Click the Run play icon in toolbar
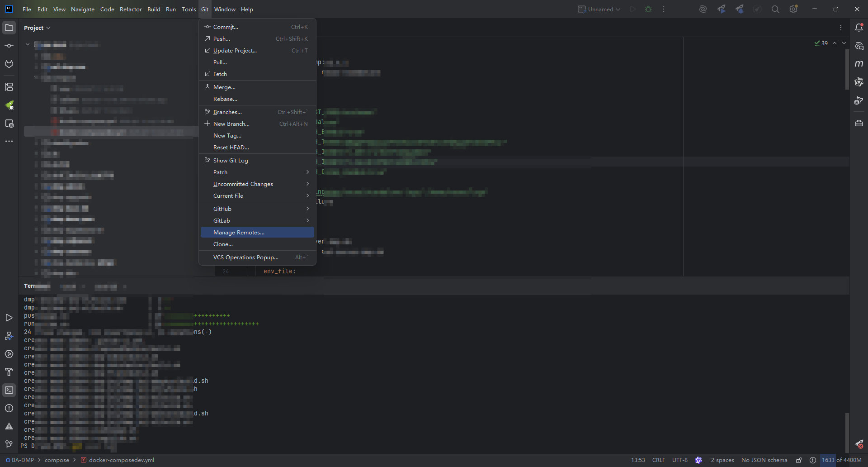This screenshot has height=467, width=868. 633,9
